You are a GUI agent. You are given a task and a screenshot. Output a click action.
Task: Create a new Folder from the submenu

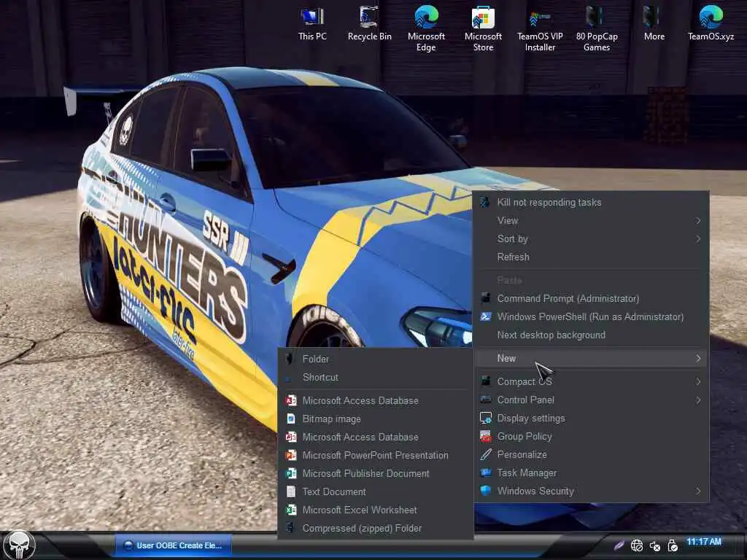(x=376, y=359)
